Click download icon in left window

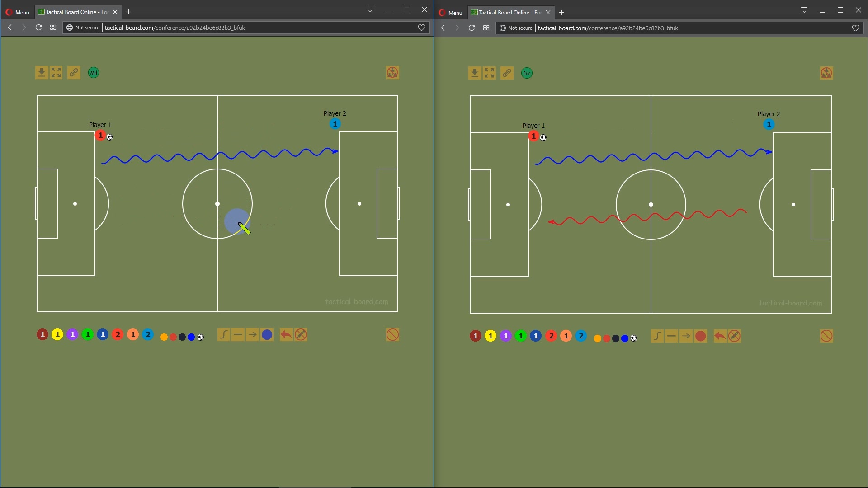[42, 73]
